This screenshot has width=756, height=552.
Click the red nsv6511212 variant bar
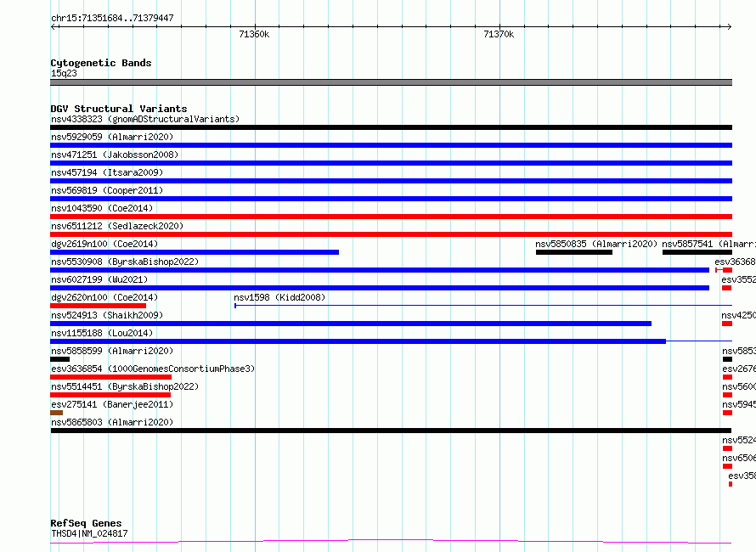point(391,234)
